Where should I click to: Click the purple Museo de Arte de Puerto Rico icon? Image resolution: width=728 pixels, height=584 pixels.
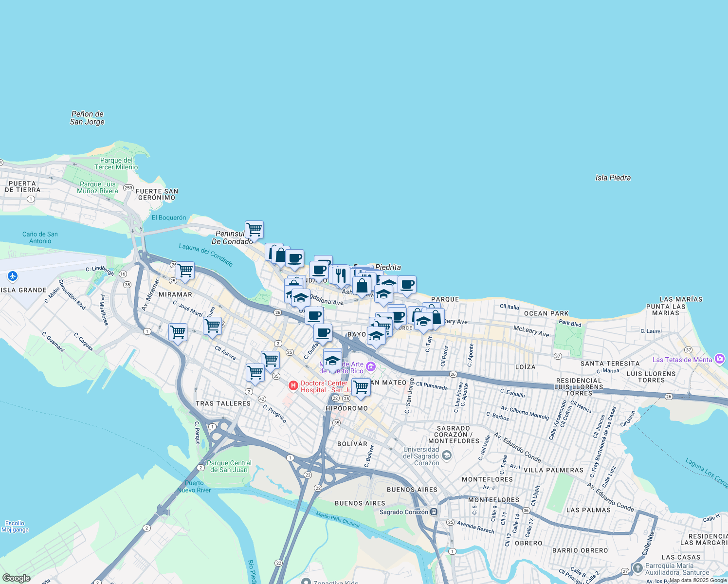(371, 366)
